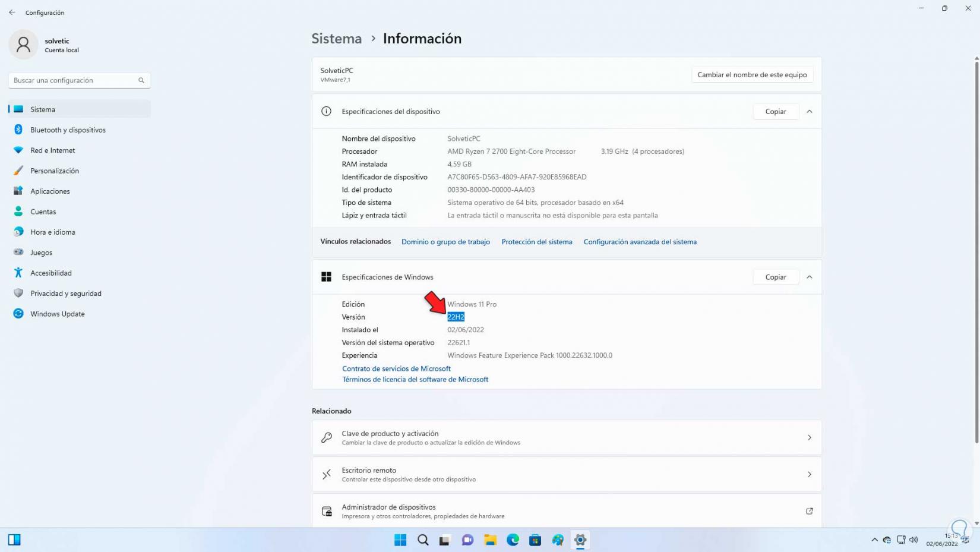The width and height of the screenshot is (980, 552).
Task: Click the Privacidad y seguridad shield icon
Action: coord(18,294)
